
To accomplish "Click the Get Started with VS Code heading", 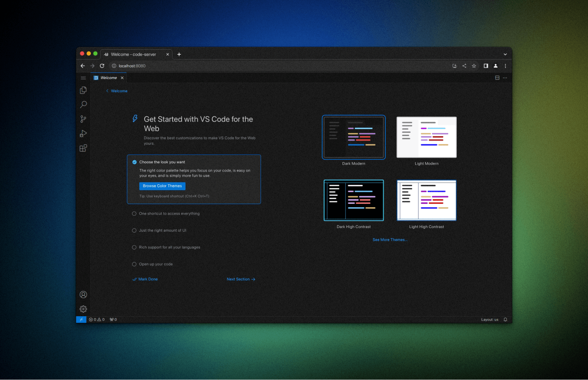I will click(x=198, y=124).
